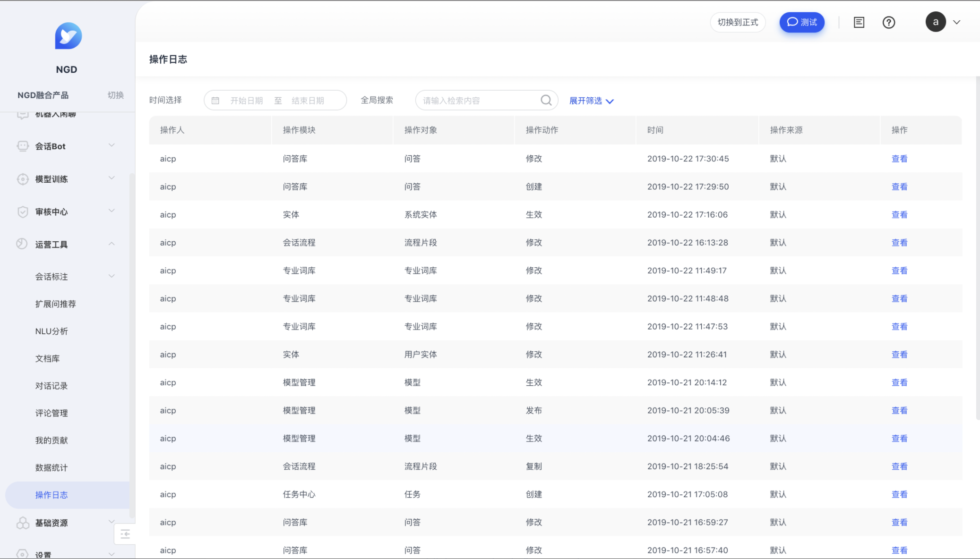Collapse the 运营工具 menu chevron

tap(112, 244)
